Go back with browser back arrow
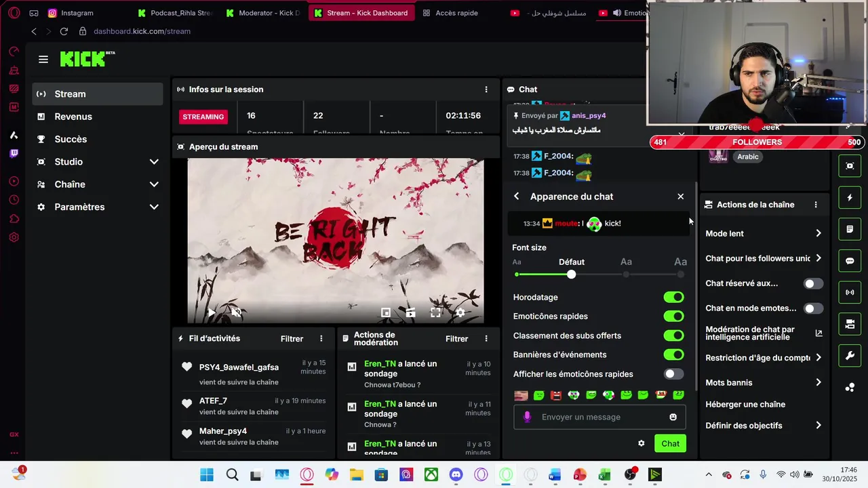Screen dimensions: 868x488 [34, 31]
